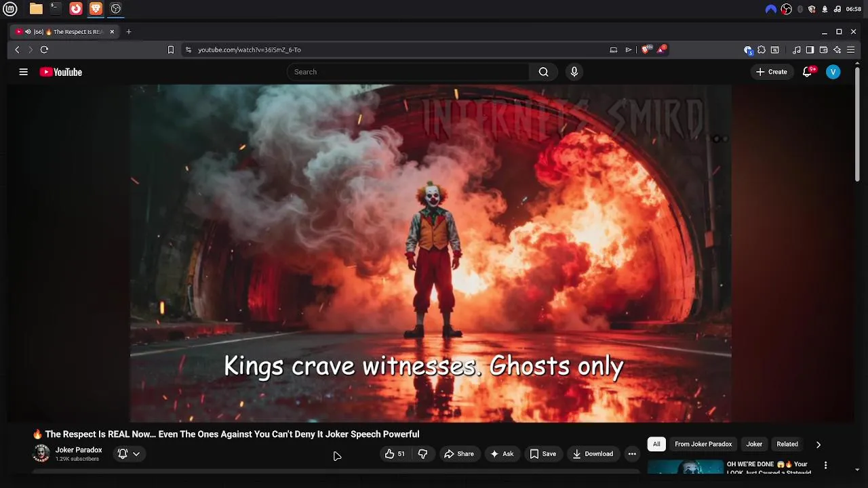
Task: Open new browser tab
Action: [x=129, y=32]
